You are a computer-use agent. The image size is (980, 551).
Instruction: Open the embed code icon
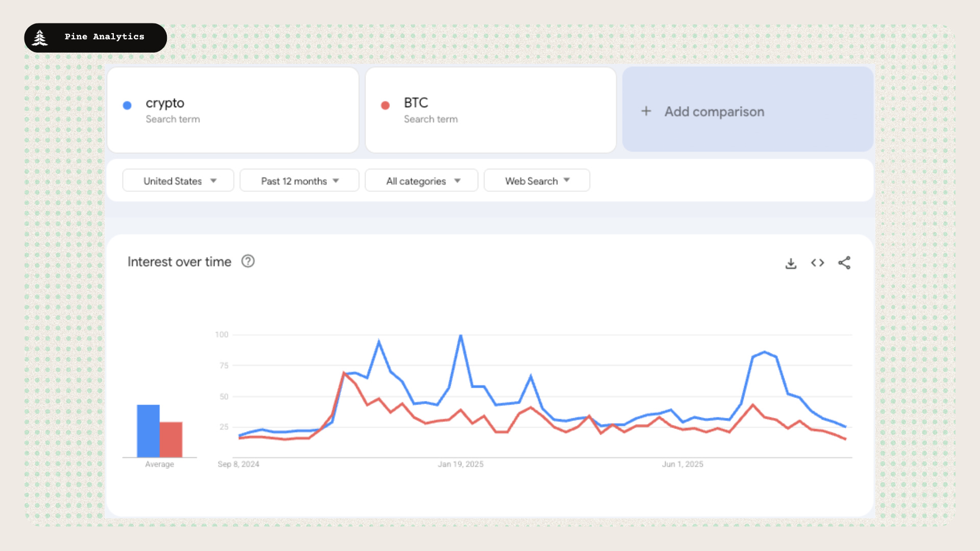click(817, 263)
